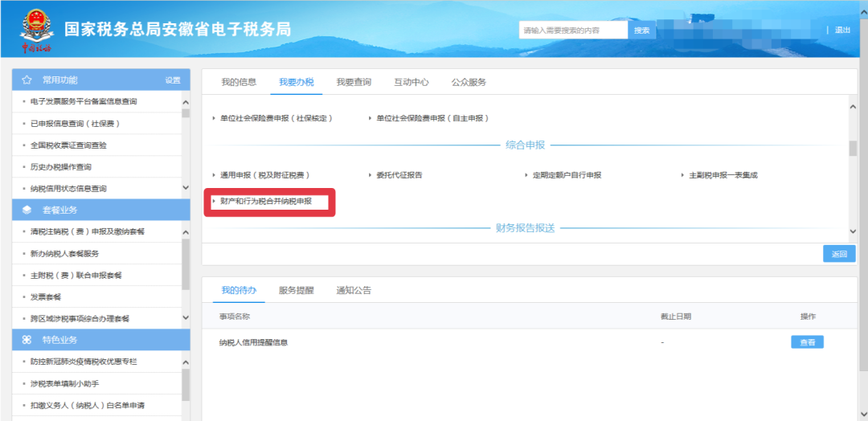
Task: Click the 退出 logout link
Action: pyautogui.click(x=842, y=30)
